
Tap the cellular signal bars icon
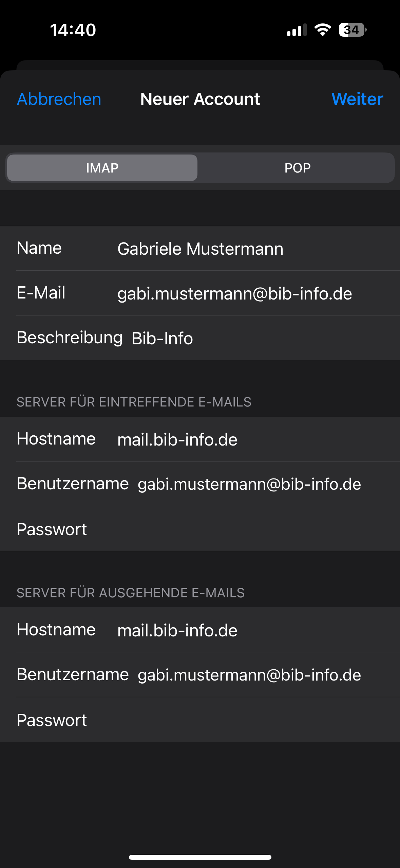click(297, 30)
